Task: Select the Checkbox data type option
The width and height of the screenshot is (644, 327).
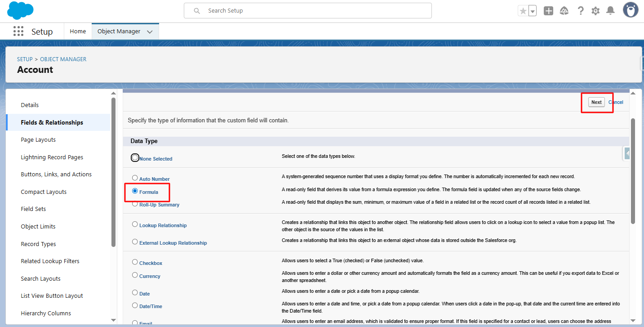Action: [135, 262]
